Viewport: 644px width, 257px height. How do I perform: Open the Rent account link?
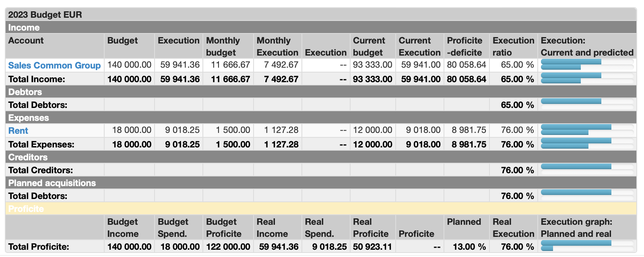[18, 131]
